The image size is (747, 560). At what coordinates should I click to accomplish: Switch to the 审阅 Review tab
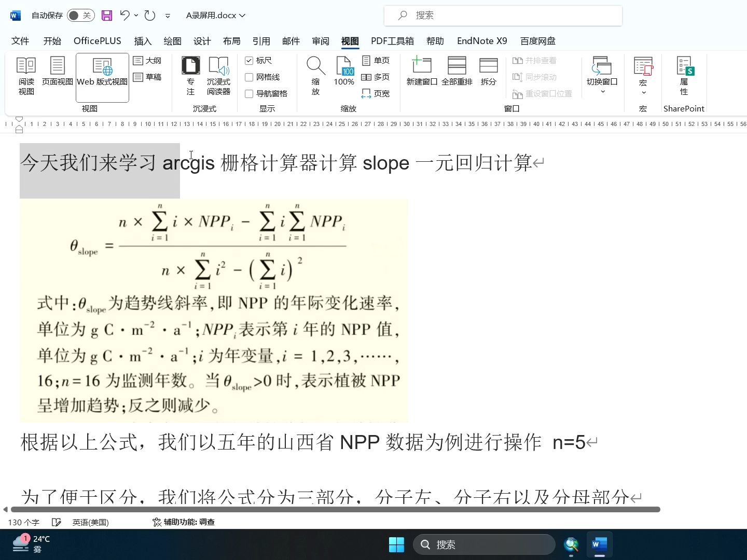[x=321, y=41]
